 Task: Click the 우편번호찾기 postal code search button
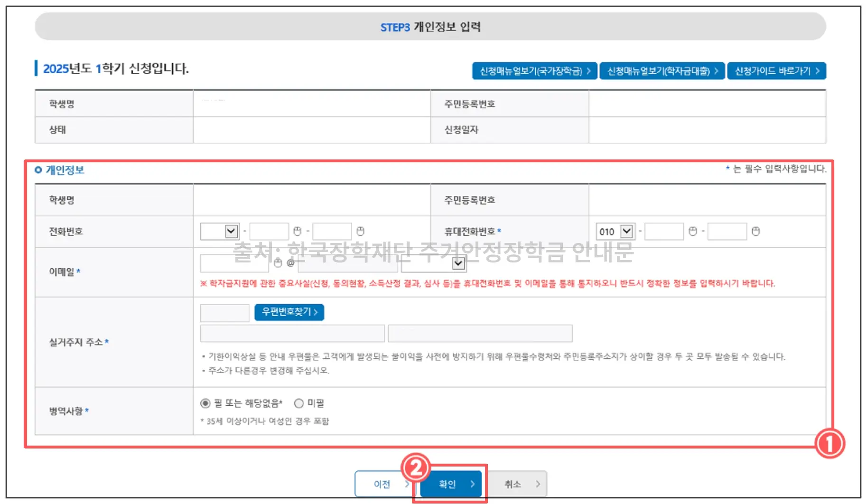[289, 312]
